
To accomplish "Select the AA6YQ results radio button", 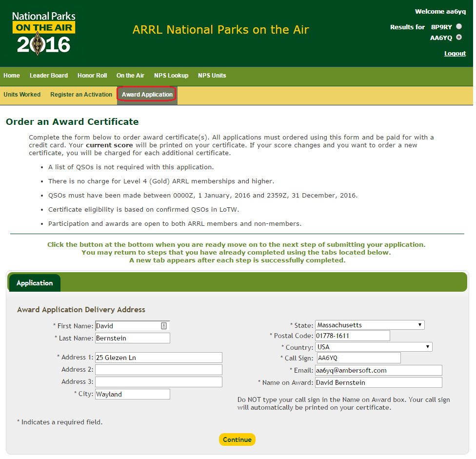I will 458,38.
